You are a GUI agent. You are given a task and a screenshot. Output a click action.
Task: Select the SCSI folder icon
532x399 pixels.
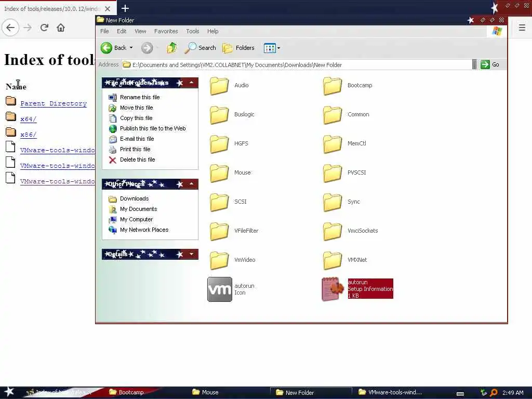pyautogui.click(x=219, y=202)
